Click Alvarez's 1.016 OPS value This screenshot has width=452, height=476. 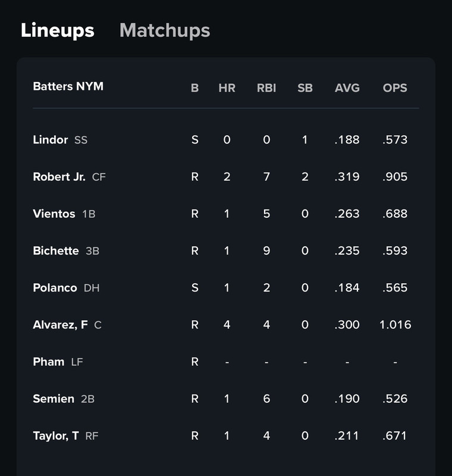[395, 325]
